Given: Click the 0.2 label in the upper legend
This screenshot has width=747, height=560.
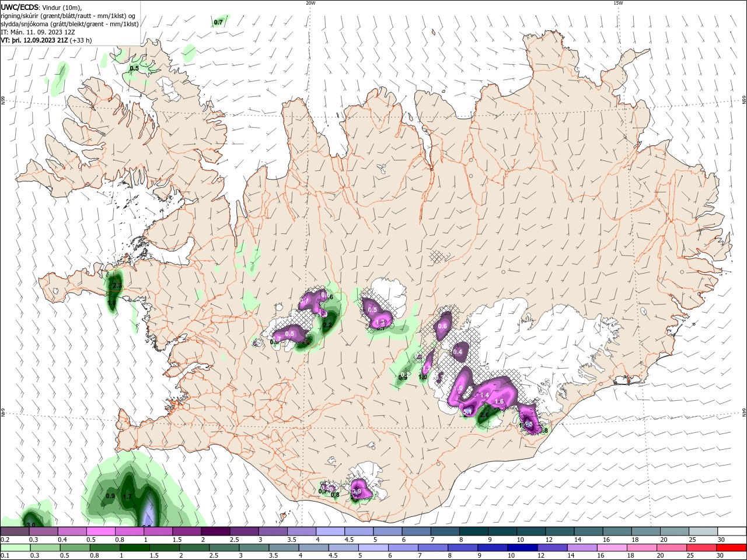Looking at the screenshot, I should [x=5, y=540].
